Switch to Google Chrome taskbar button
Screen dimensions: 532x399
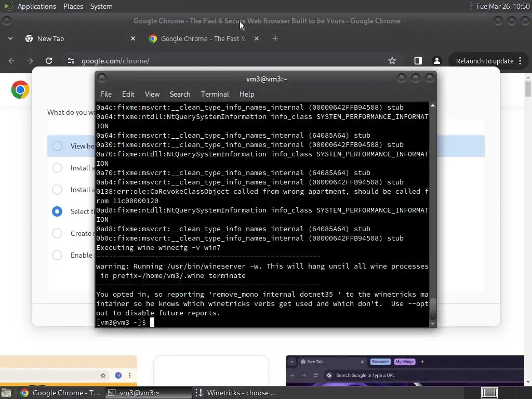[60, 393]
